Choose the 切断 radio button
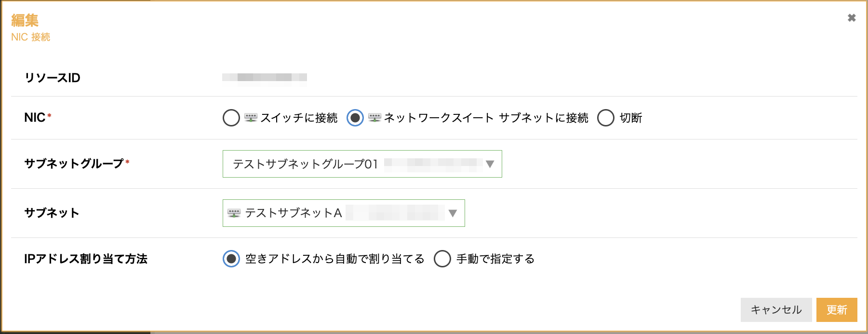 (x=606, y=118)
